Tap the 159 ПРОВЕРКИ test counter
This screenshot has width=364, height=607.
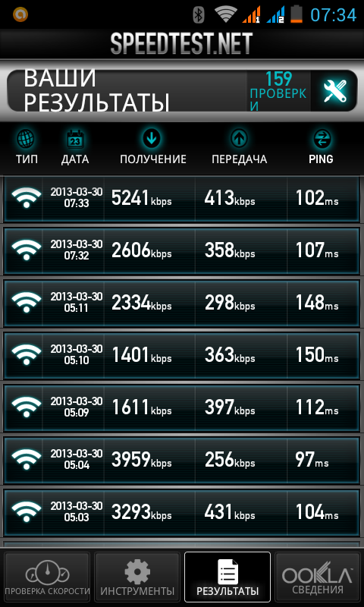click(x=279, y=91)
